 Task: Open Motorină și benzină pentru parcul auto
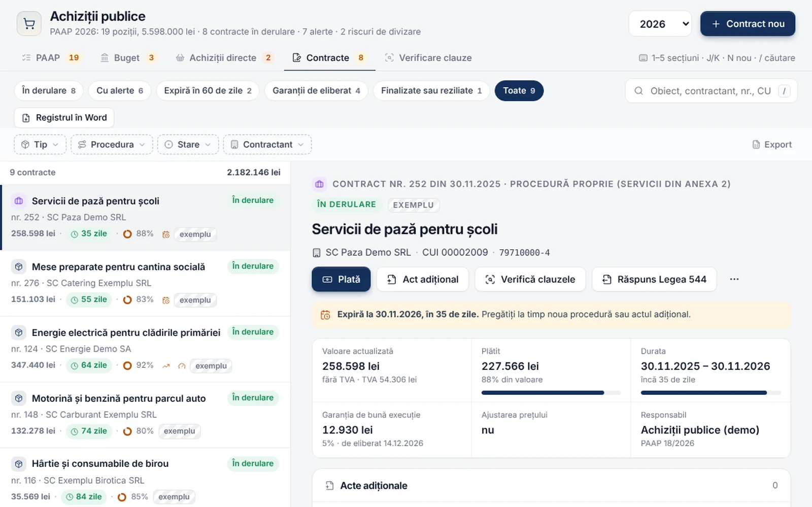click(x=146, y=415)
